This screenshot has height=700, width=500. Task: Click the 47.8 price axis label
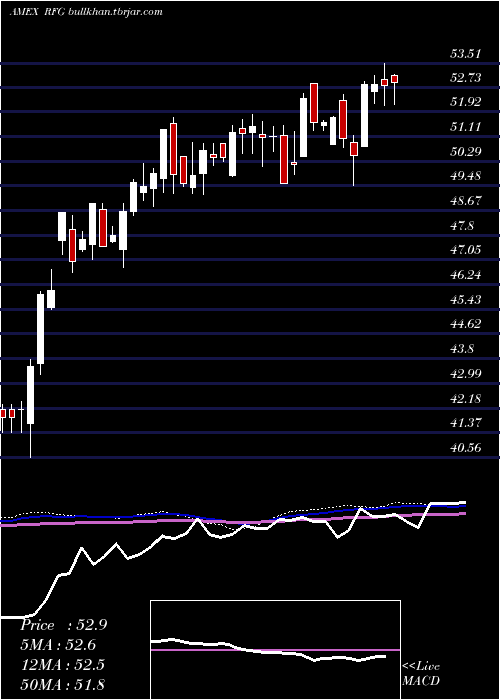pyautogui.click(x=462, y=226)
